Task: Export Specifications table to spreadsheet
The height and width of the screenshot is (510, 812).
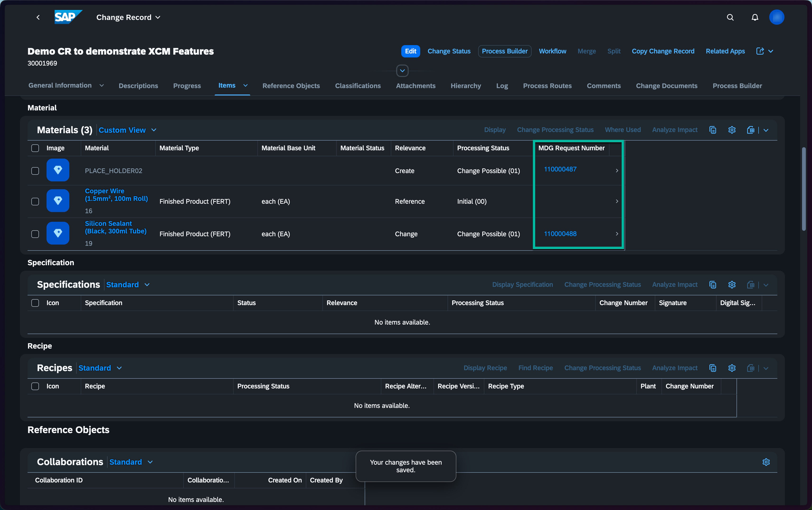Action: pyautogui.click(x=750, y=285)
